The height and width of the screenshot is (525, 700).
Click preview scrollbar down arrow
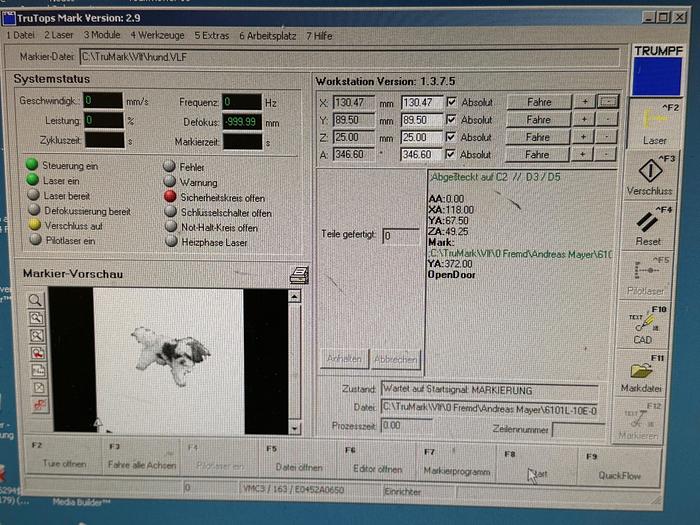(x=295, y=428)
